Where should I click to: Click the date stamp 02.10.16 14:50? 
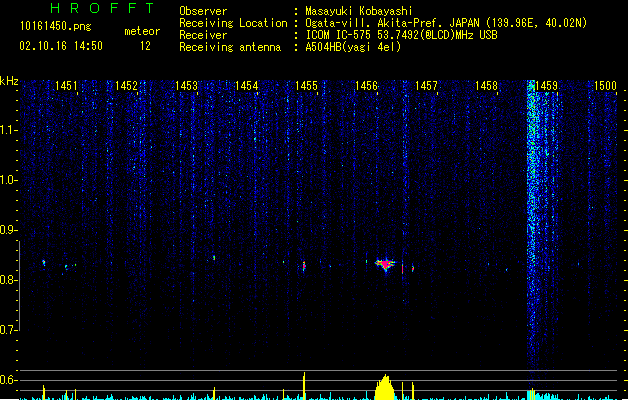click(x=61, y=46)
